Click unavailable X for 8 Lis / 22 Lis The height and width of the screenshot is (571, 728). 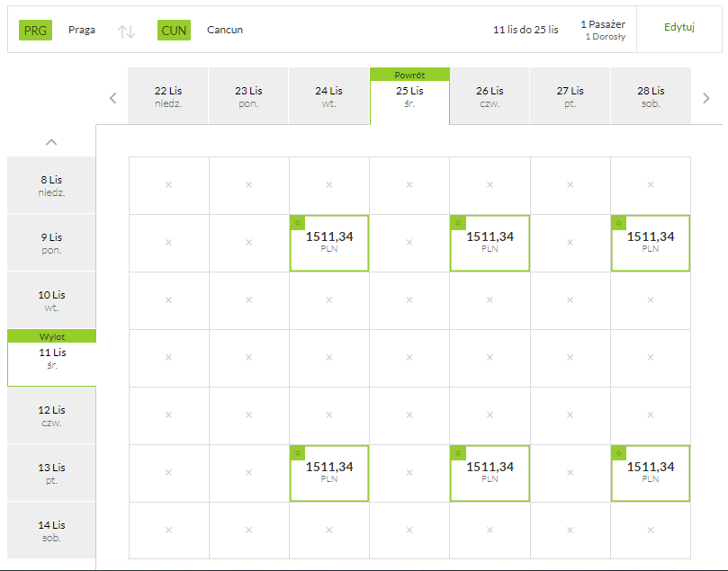point(168,184)
